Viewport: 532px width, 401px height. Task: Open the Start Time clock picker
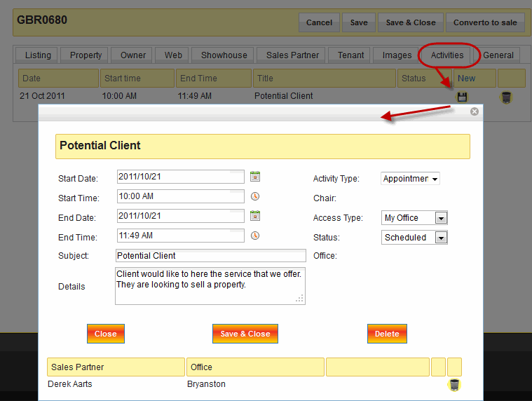(255, 196)
